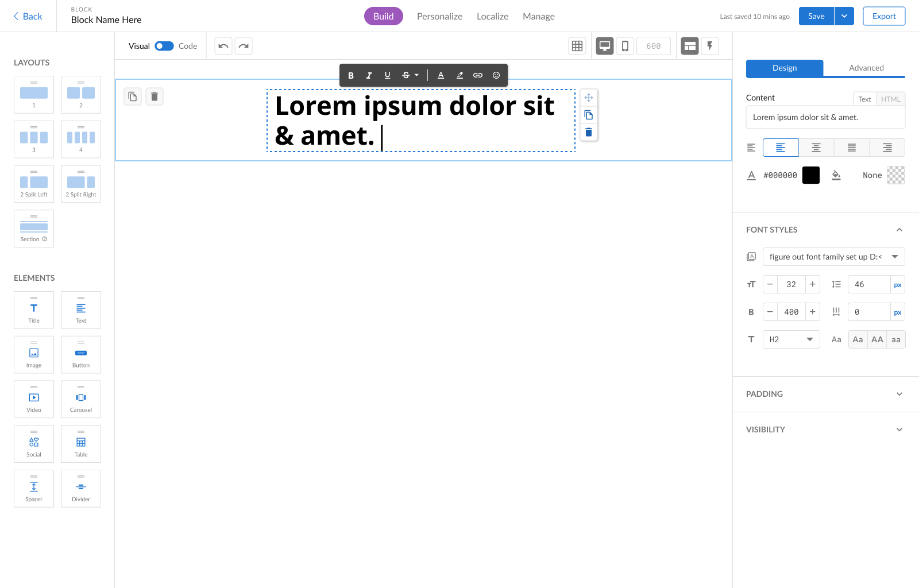Select center text alignment
The height and width of the screenshot is (588, 919).
816,148
